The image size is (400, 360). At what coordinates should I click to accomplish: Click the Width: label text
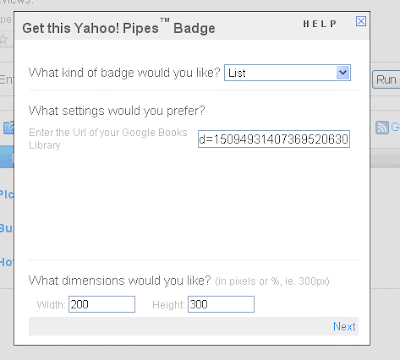tap(51, 305)
